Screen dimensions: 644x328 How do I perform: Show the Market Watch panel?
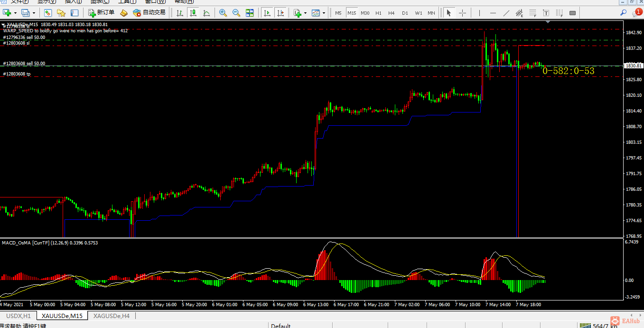click(48, 13)
